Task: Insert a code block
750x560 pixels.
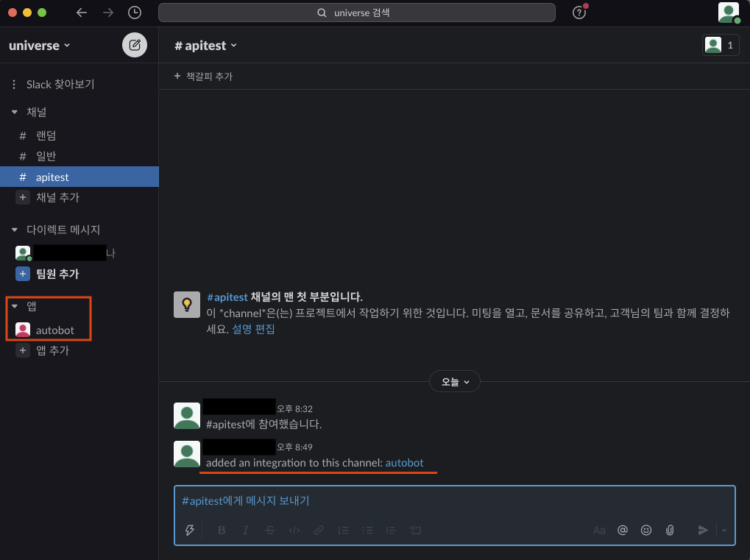Action: pyautogui.click(x=415, y=530)
